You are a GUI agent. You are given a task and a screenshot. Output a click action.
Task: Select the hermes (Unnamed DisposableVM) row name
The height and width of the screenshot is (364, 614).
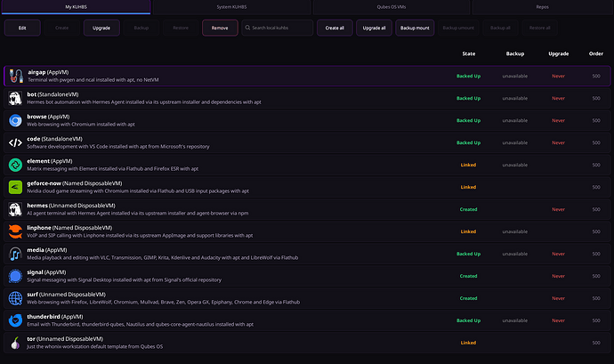click(x=71, y=206)
